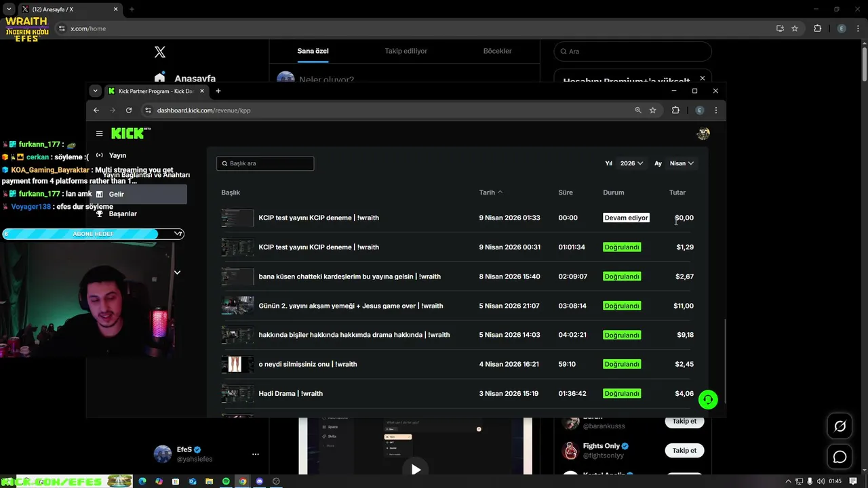868x488 pixels.
Task: Expand the abone hedef overlay chevron
Action: pos(178,234)
